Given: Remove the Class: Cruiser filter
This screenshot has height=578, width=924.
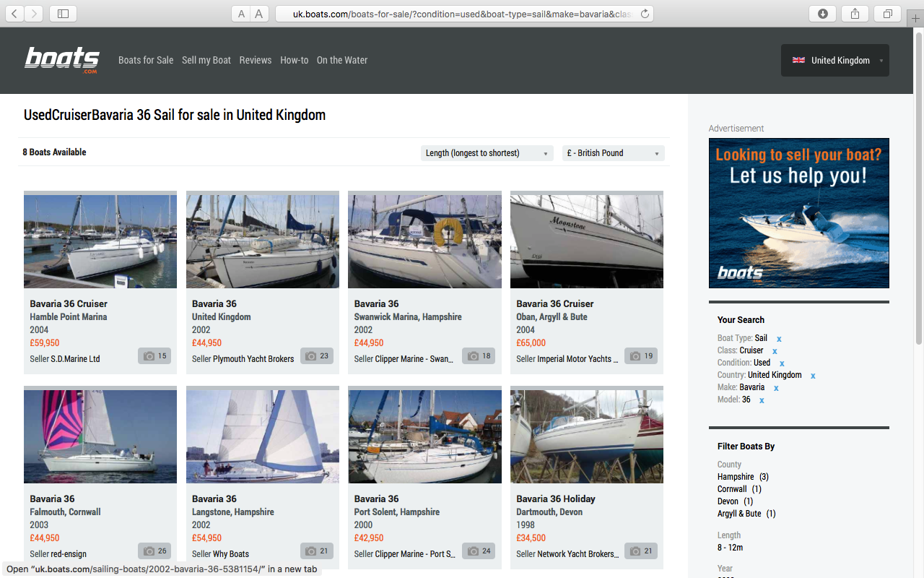Looking at the screenshot, I should (775, 351).
